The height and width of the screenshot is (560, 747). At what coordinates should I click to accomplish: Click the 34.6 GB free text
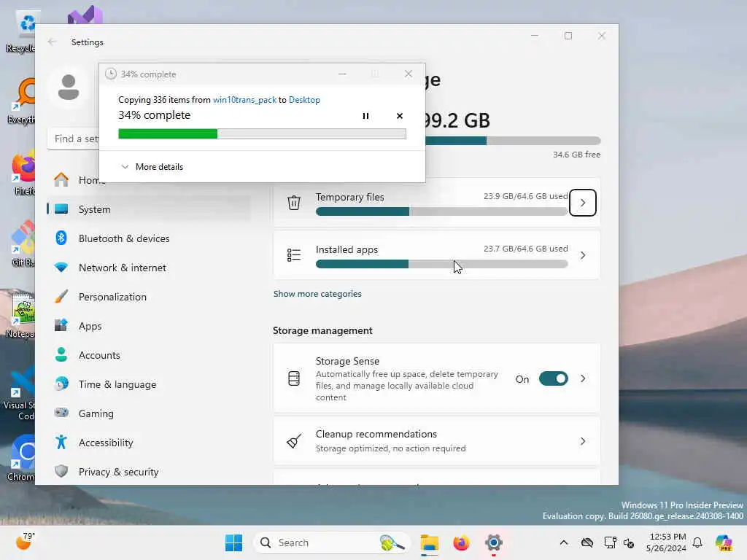576,155
